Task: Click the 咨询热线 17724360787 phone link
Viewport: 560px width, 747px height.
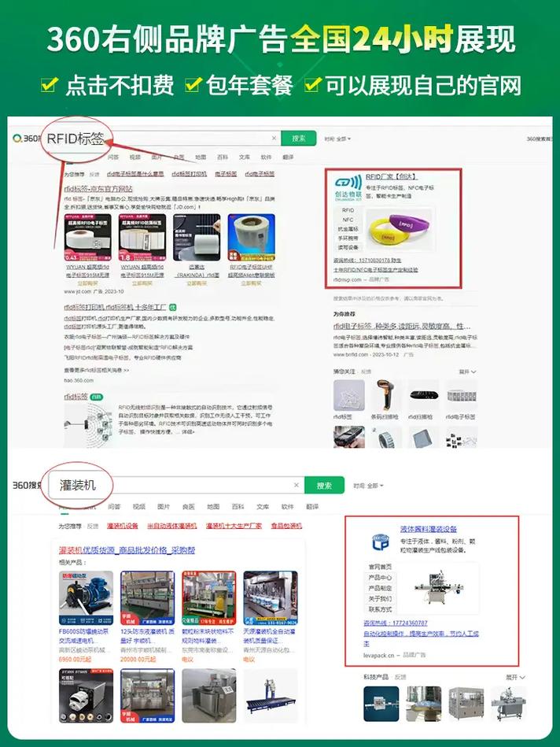Action: pyautogui.click(x=396, y=623)
